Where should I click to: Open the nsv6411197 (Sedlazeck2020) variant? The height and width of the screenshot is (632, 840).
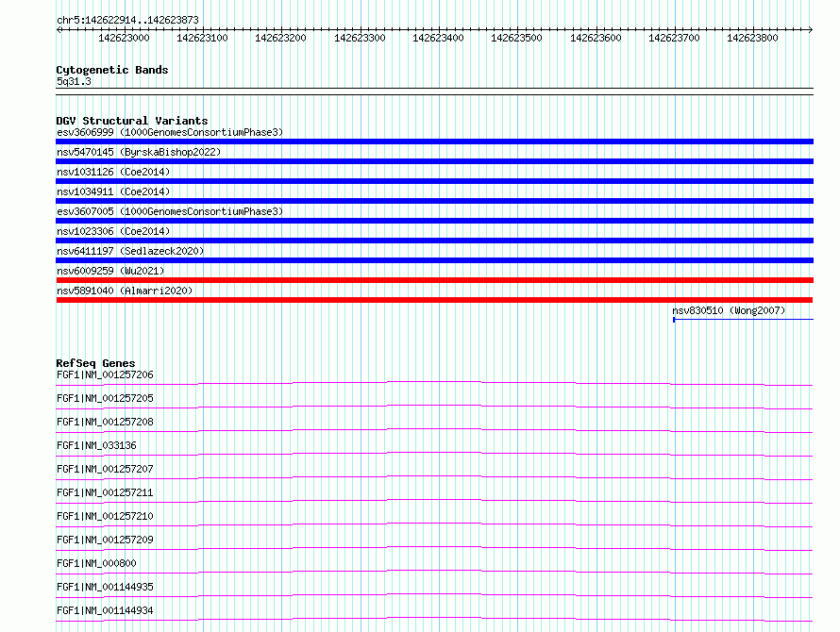coord(130,251)
